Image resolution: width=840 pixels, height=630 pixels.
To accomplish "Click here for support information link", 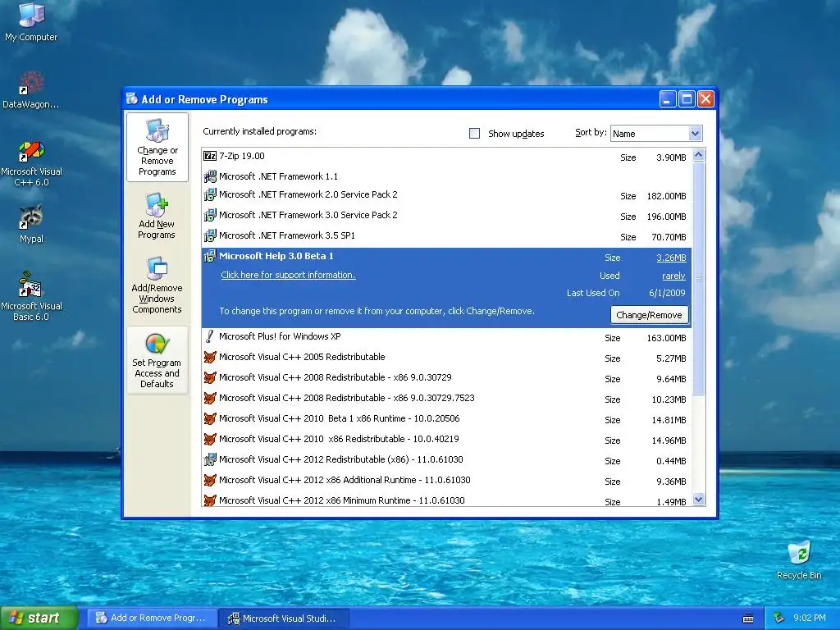I will (288, 275).
